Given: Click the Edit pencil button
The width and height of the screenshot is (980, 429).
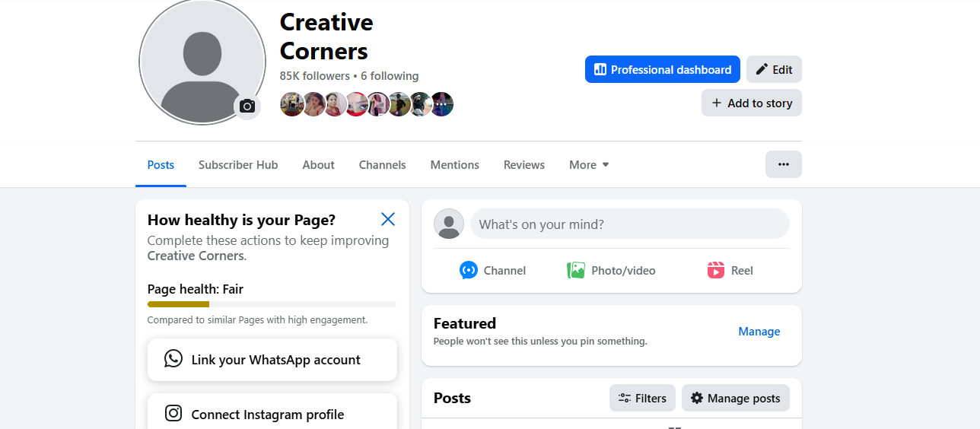Looking at the screenshot, I should pos(774,69).
